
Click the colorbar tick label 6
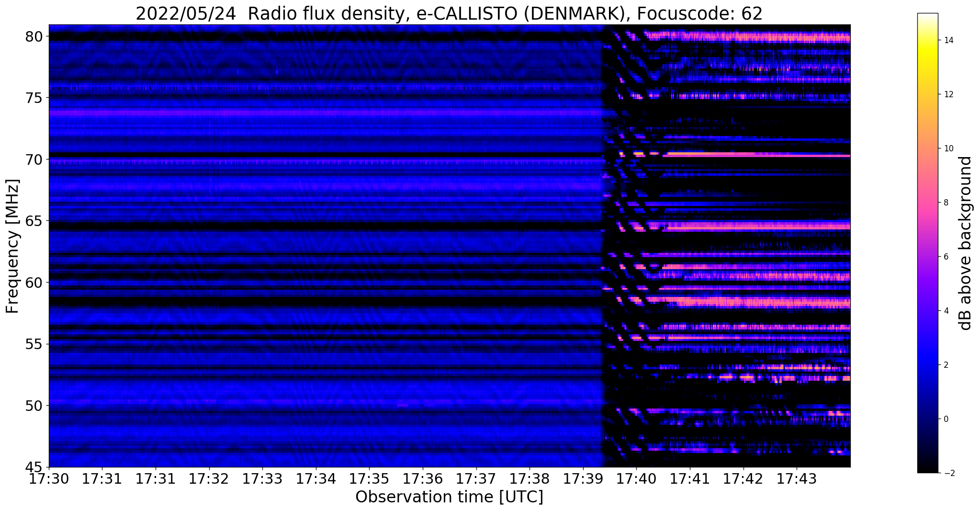click(946, 257)
